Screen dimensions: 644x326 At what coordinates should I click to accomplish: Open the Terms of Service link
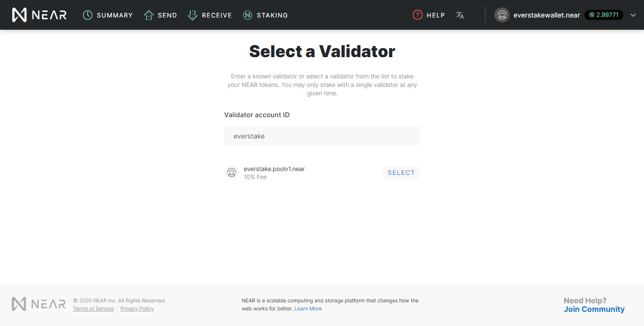pos(93,309)
